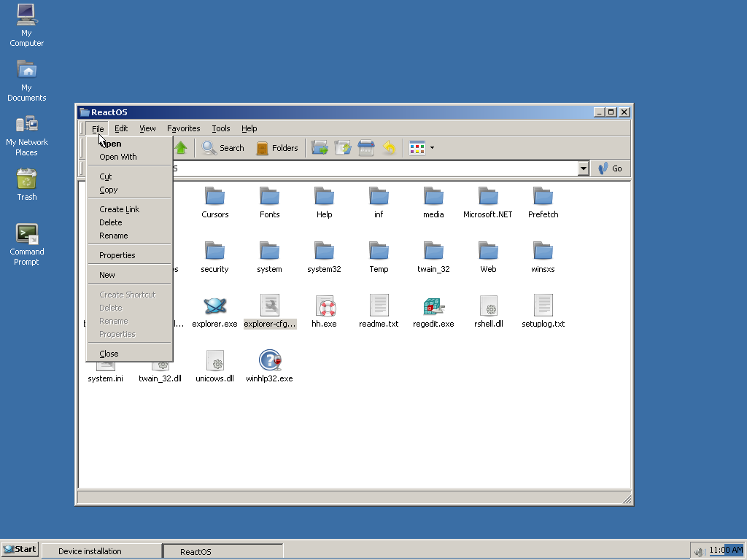This screenshot has width=747, height=560.
Task: Select the Microsoft.NET folder
Action: 488,203
